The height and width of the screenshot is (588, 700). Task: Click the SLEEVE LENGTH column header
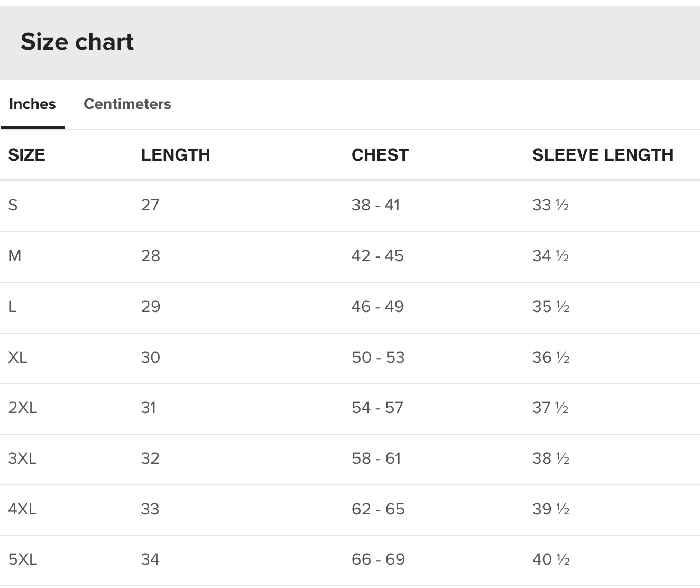point(603,155)
